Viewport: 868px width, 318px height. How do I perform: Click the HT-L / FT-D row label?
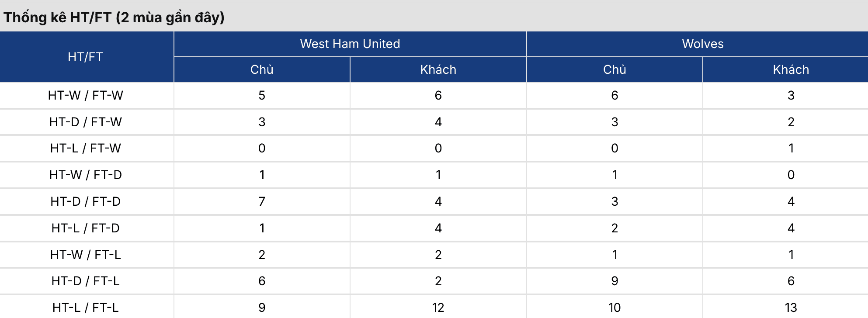86,228
